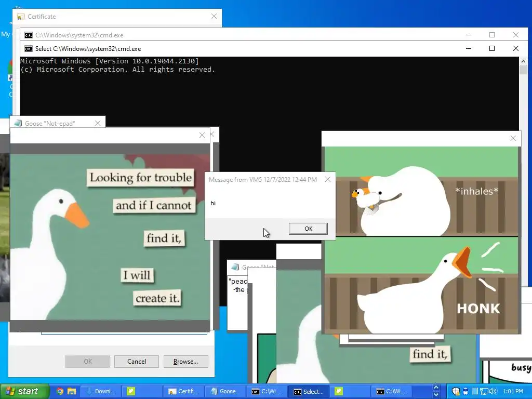Close the HONK goose image window

coord(513,138)
